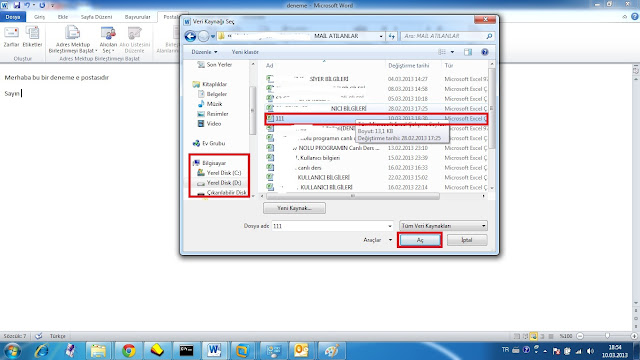Click the Aç button to open file

pos(420,240)
